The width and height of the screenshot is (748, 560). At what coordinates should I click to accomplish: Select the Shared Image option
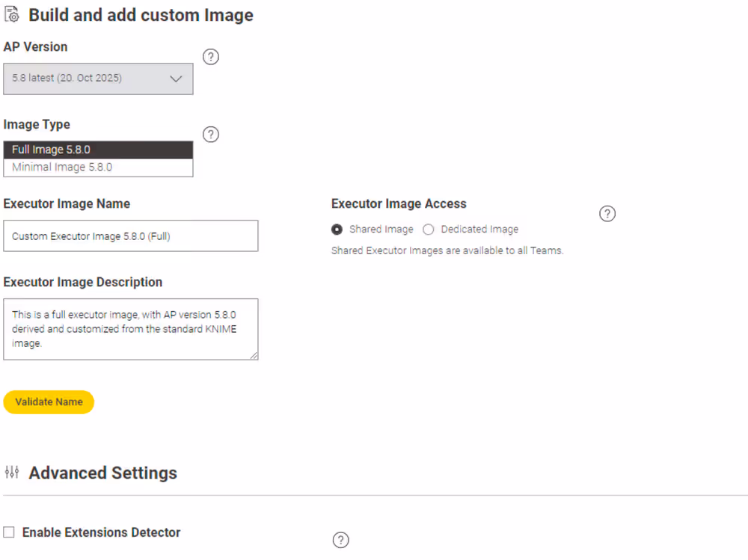coord(337,230)
